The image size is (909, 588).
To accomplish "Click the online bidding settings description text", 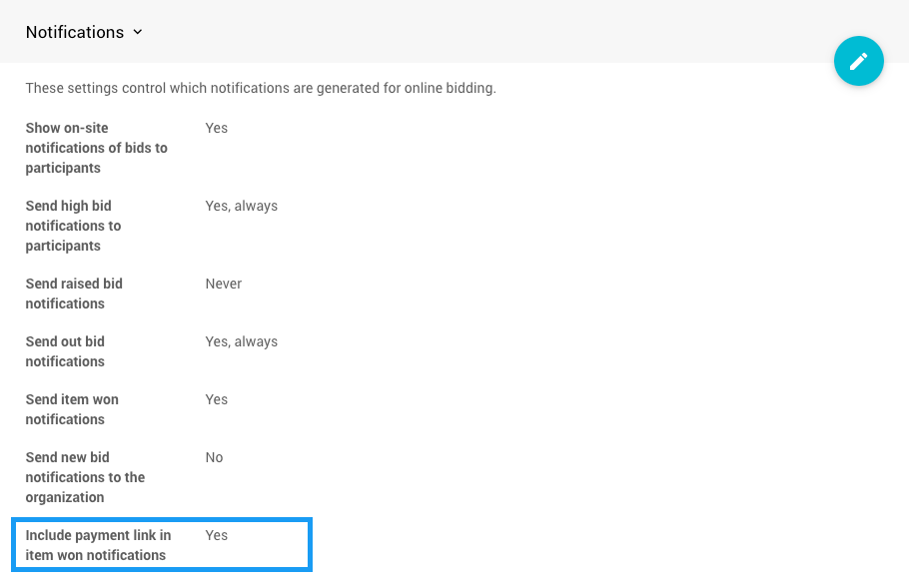I will (261, 88).
